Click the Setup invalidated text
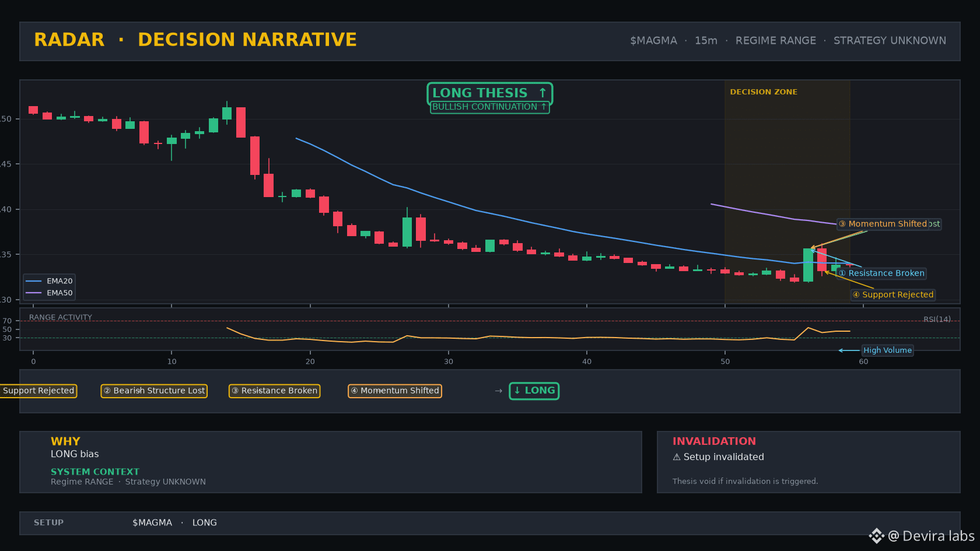980x551 pixels. [x=723, y=457]
